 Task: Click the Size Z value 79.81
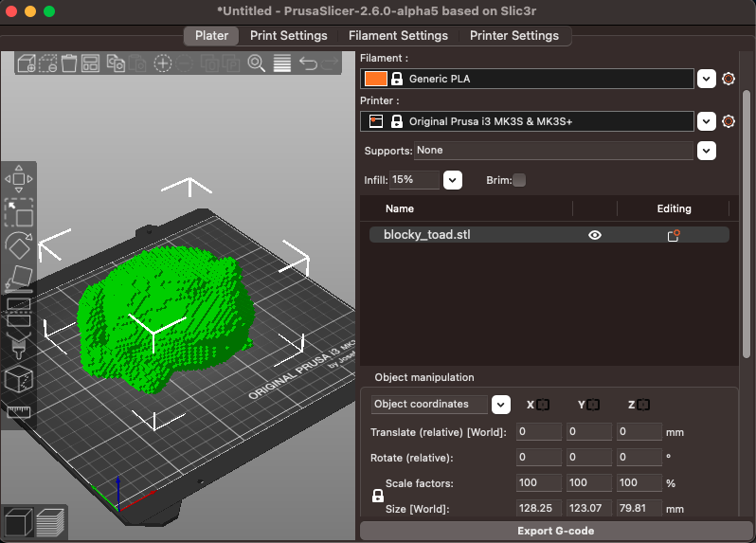tap(639, 508)
